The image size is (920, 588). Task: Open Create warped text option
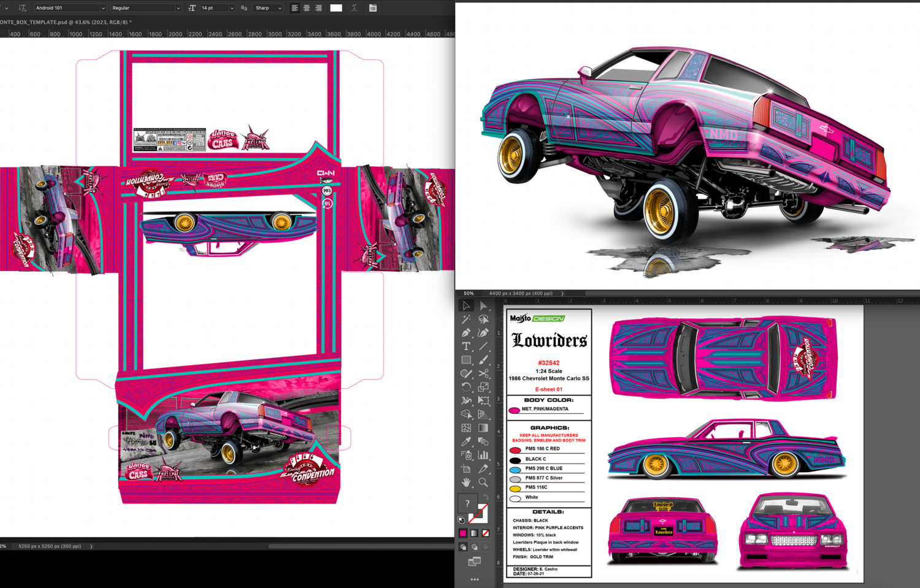point(355,8)
